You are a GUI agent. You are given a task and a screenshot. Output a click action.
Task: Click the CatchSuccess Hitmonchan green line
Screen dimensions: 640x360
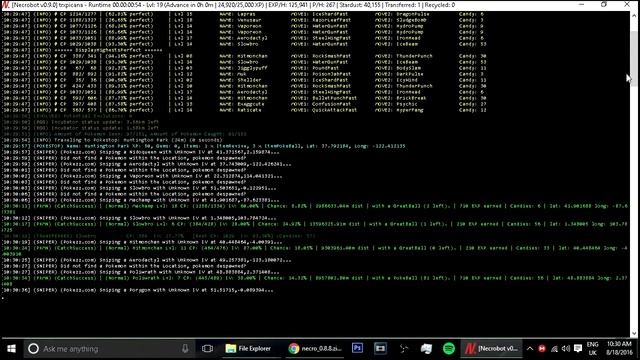pyautogui.click(x=315, y=251)
